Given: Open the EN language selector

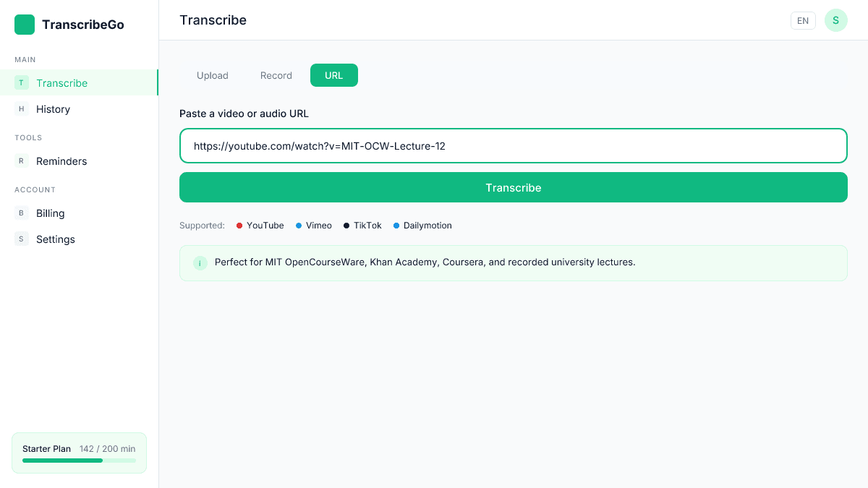Looking at the screenshot, I should click(x=803, y=20).
